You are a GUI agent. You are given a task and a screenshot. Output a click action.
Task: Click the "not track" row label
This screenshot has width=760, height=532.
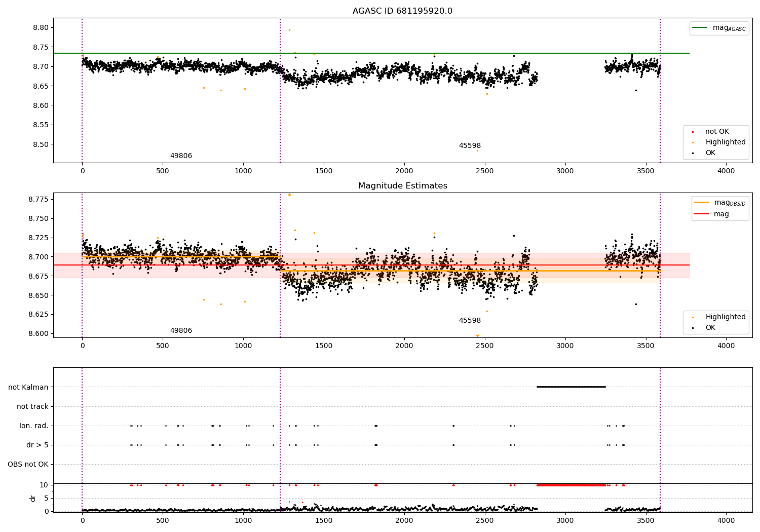(32, 406)
